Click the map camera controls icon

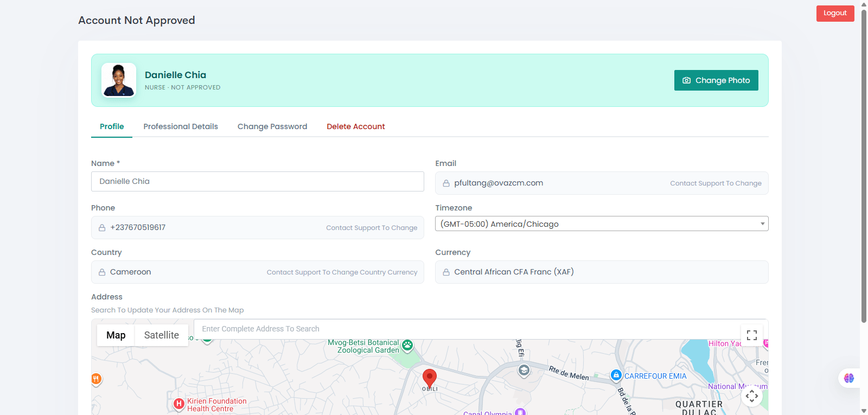752,396
